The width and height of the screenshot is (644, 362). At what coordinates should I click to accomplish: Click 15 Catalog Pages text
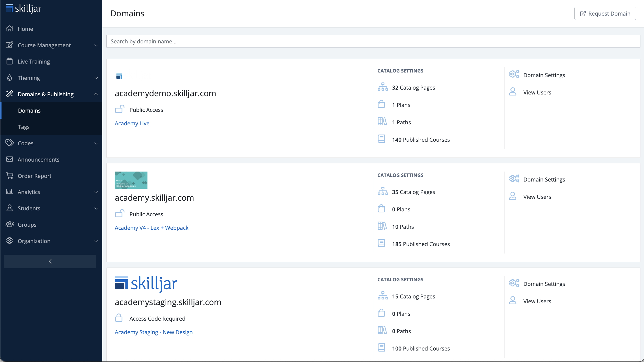(413, 296)
